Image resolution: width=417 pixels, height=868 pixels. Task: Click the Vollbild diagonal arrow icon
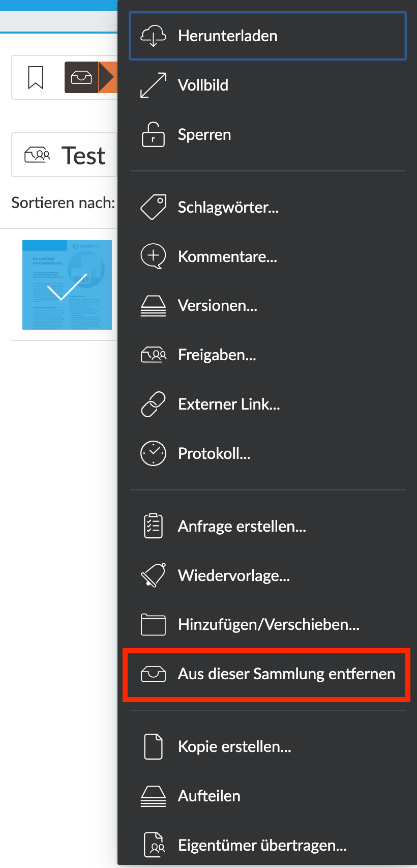[153, 85]
